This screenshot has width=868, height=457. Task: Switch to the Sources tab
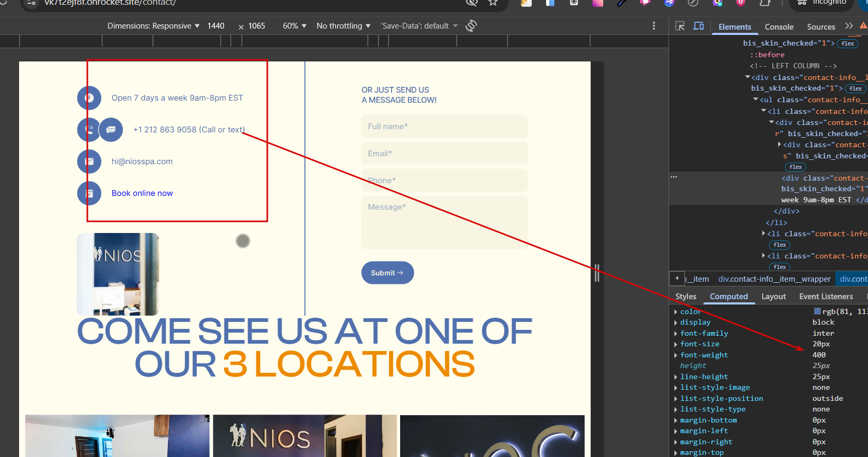tap(821, 26)
